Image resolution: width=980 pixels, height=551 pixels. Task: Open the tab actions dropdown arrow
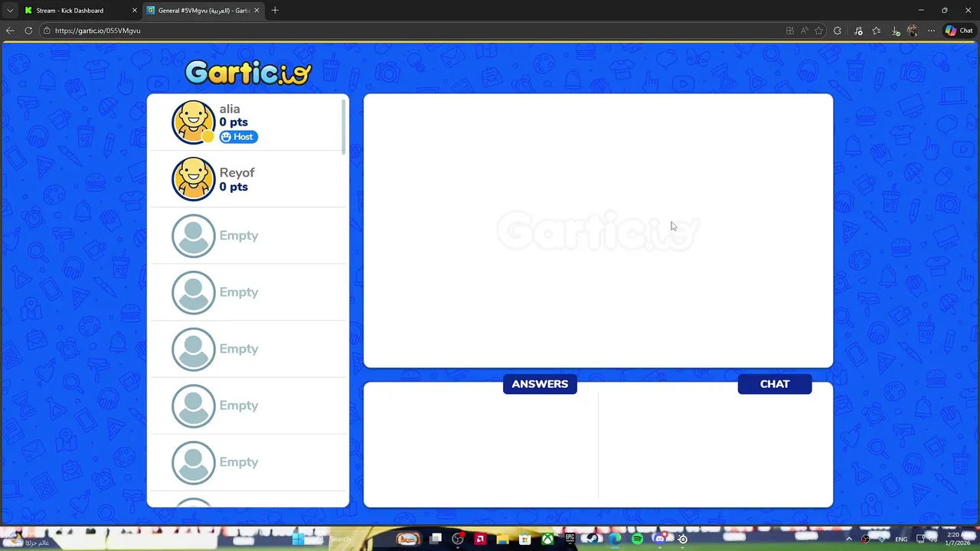(10, 11)
